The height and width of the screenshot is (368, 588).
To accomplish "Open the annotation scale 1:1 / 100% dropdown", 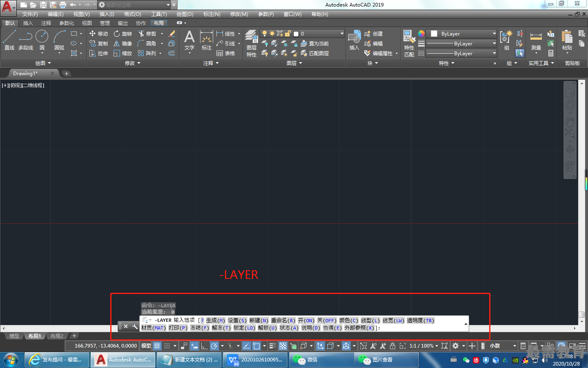I will tap(424, 346).
